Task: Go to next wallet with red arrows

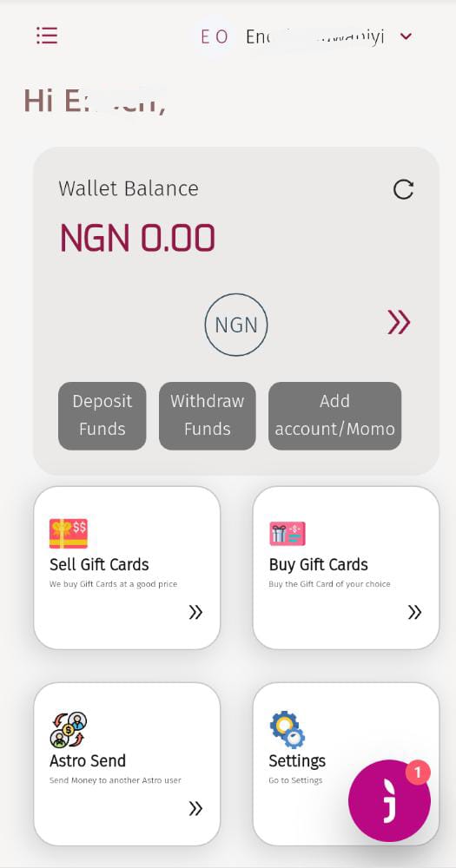Action: coord(399,322)
